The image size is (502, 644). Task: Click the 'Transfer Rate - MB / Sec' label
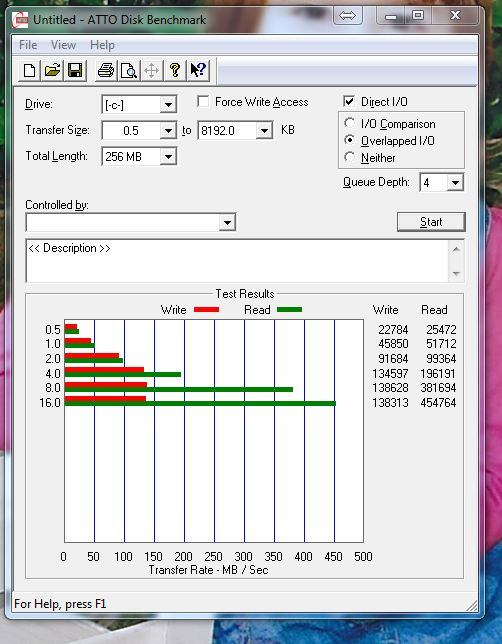pyautogui.click(x=208, y=570)
